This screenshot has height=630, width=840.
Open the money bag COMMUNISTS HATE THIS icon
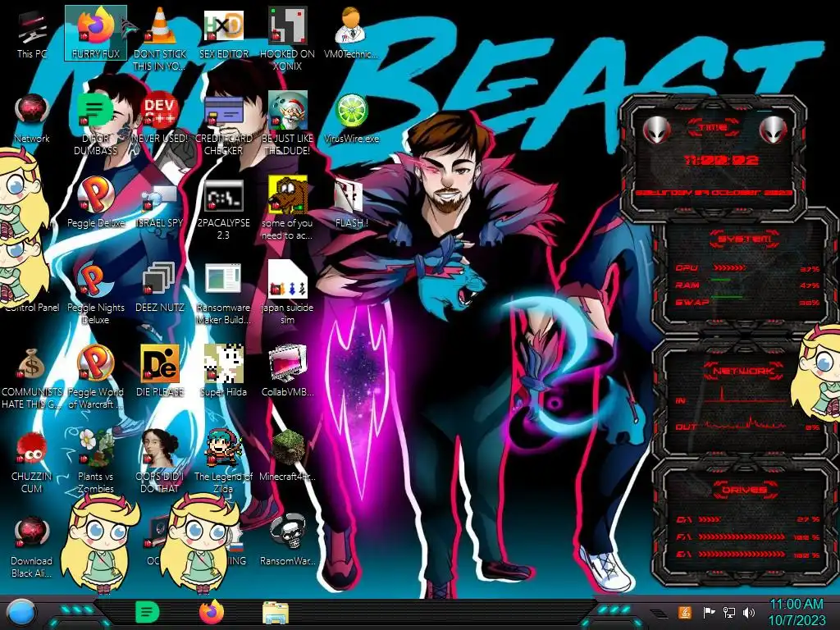pos(32,377)
